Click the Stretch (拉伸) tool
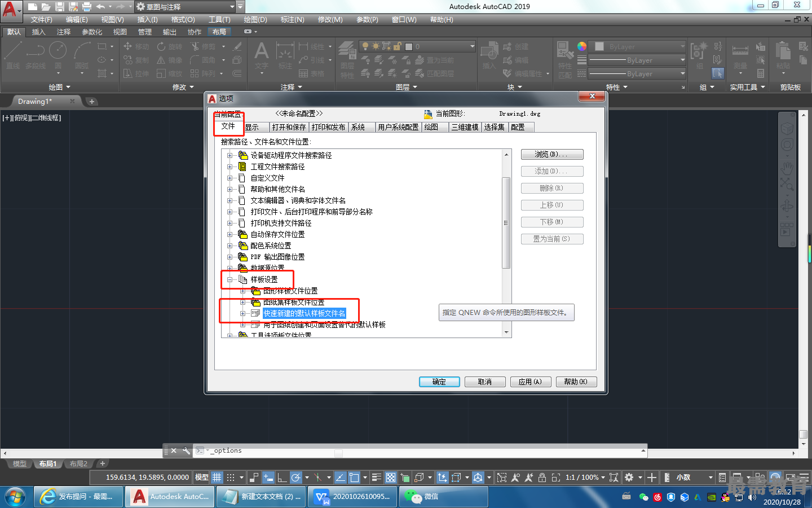Screen dimensions: 812x508 point(136,73)
